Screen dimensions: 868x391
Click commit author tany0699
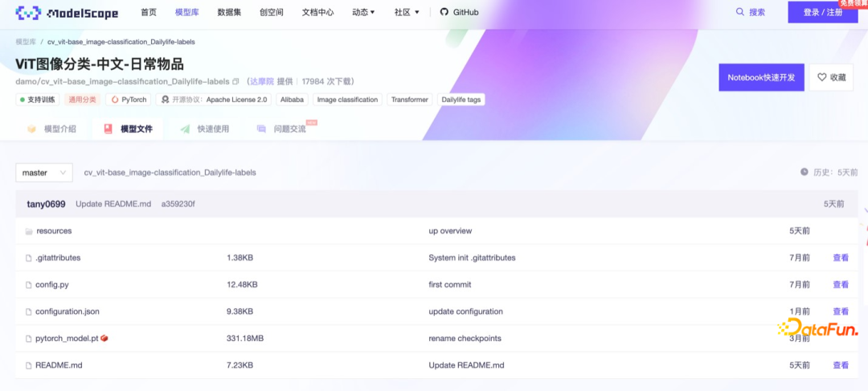(x=47, y=204)
